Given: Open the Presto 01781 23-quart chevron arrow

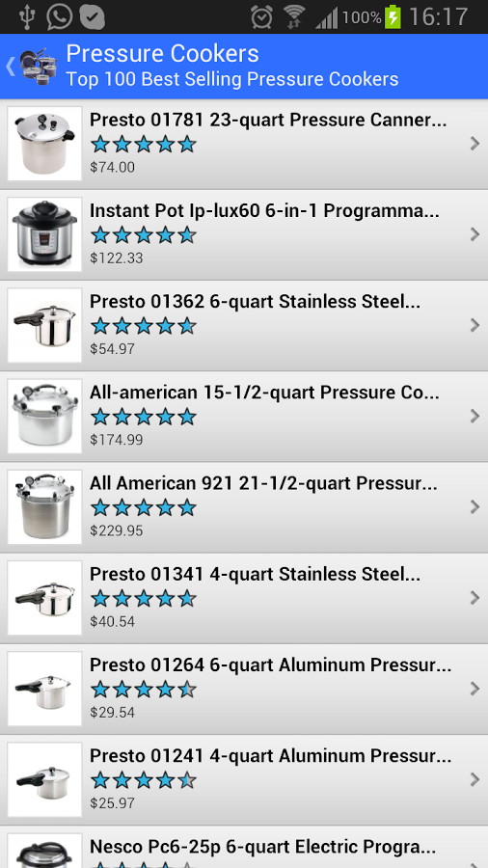Looking at the screenshot, I should coord(474,144).
